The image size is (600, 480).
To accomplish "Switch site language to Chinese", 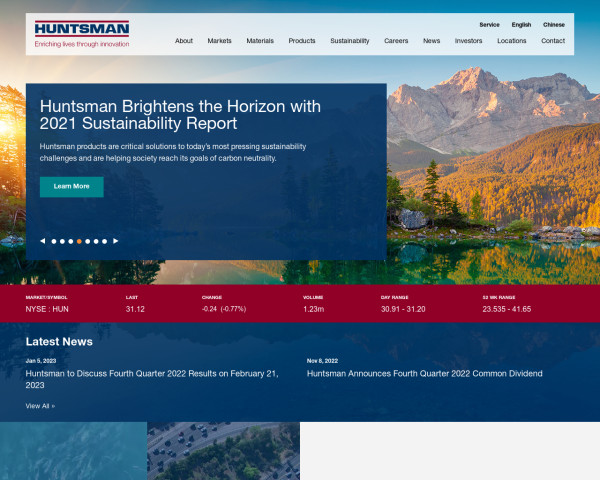I will [553, 24].
